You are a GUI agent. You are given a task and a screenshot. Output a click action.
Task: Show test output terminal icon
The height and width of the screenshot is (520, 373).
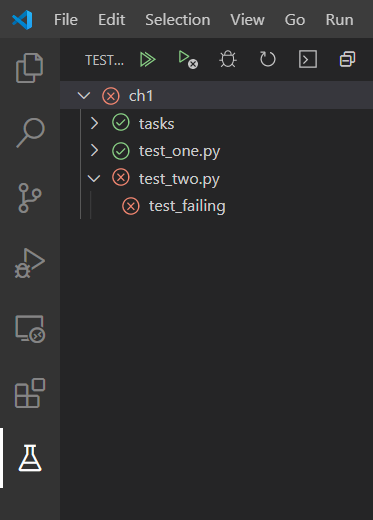308,60
